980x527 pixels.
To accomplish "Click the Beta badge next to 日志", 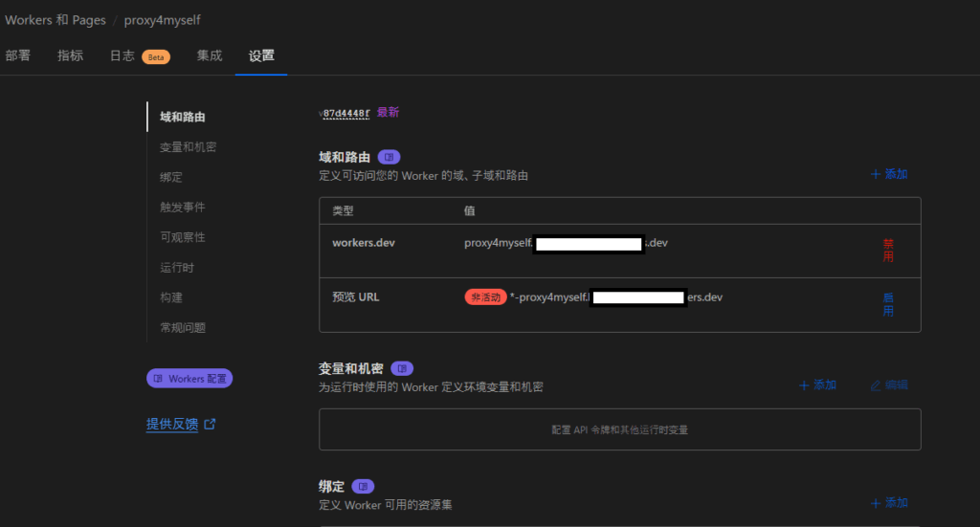I will coord(156,56).
